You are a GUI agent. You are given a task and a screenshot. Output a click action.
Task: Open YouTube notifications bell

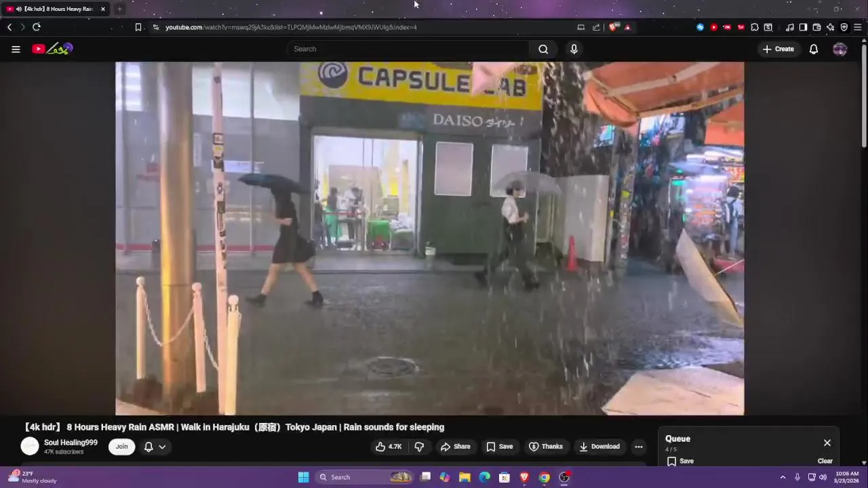814,49
